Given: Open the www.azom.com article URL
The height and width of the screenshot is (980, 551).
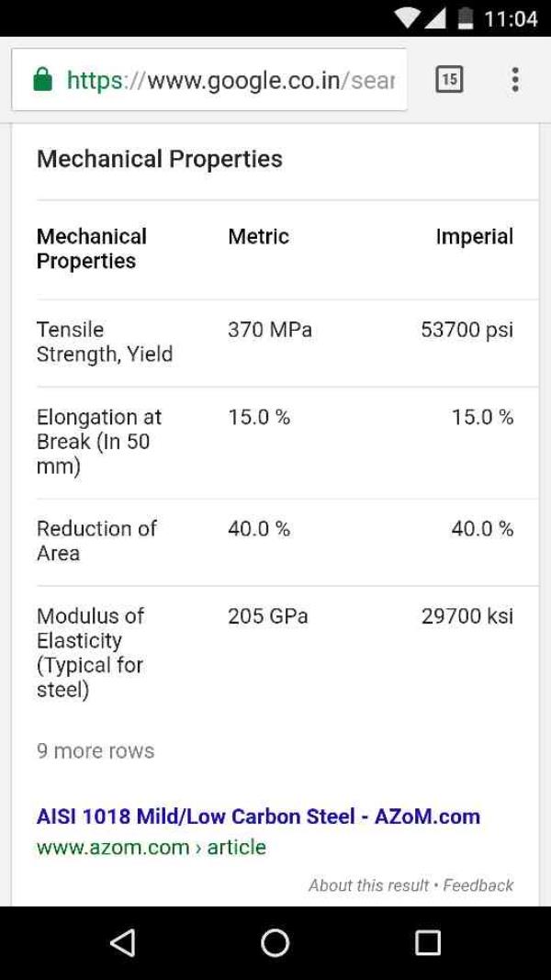Looking at the screenshot, I should click(152, 847).
